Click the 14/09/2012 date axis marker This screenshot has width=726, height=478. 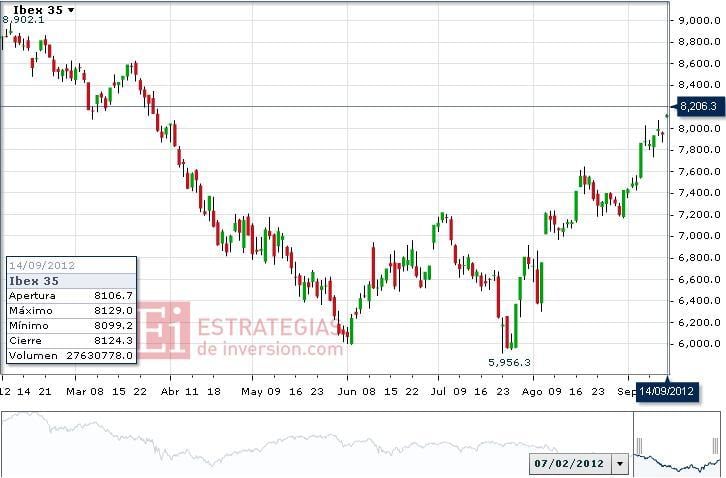click(667, 392)
